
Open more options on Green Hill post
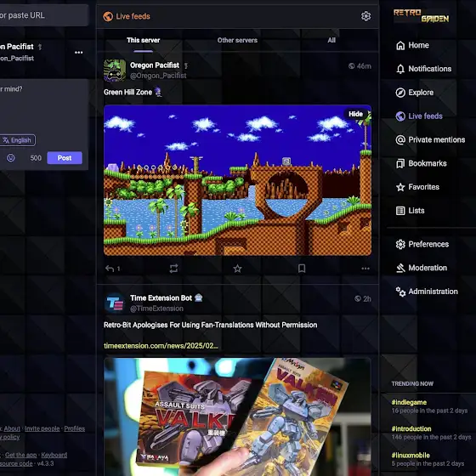tap(365, 269)
